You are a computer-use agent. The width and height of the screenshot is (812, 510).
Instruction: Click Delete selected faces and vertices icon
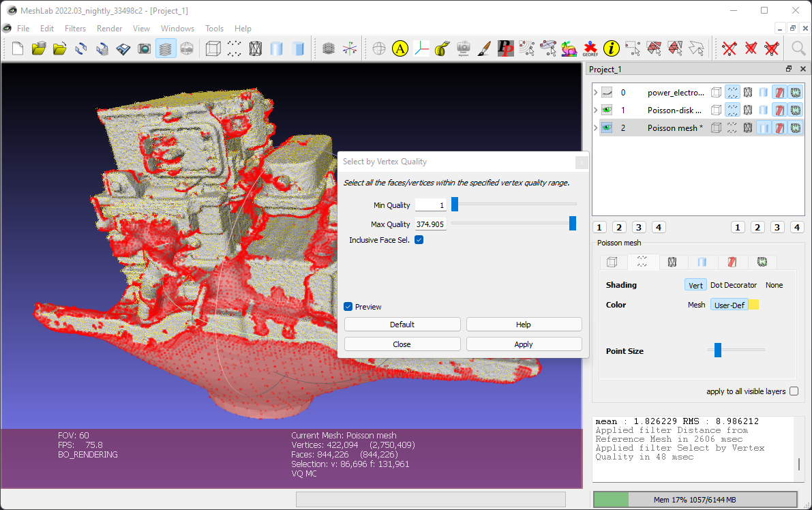pyautogui.click(x=772, y=48)
